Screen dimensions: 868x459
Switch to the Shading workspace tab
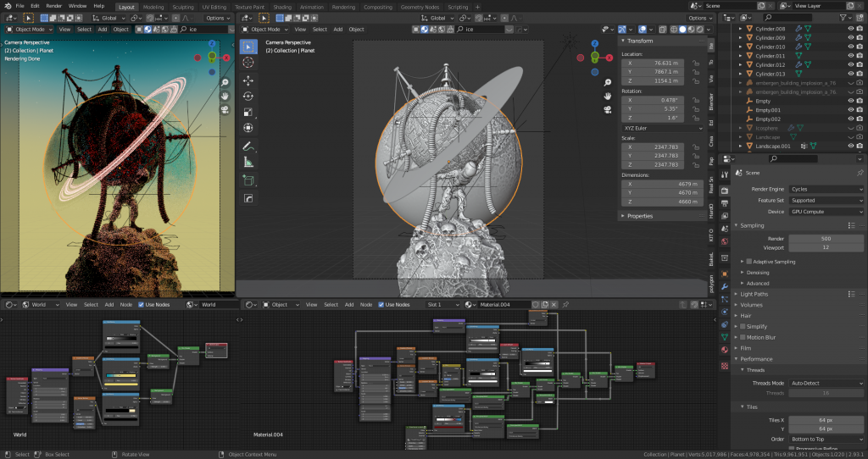[281, 7]
